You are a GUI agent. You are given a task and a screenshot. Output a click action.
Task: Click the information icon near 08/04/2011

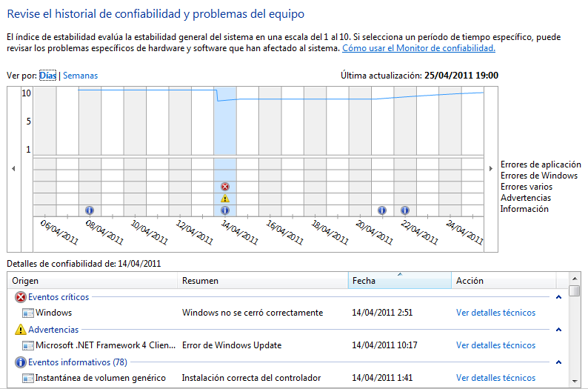click(90, 210)
